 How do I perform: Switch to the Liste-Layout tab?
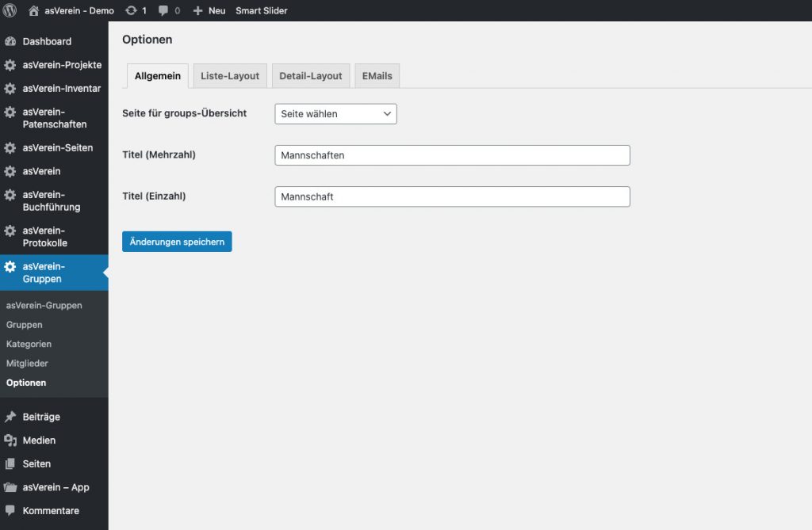(x=230, y=75)
